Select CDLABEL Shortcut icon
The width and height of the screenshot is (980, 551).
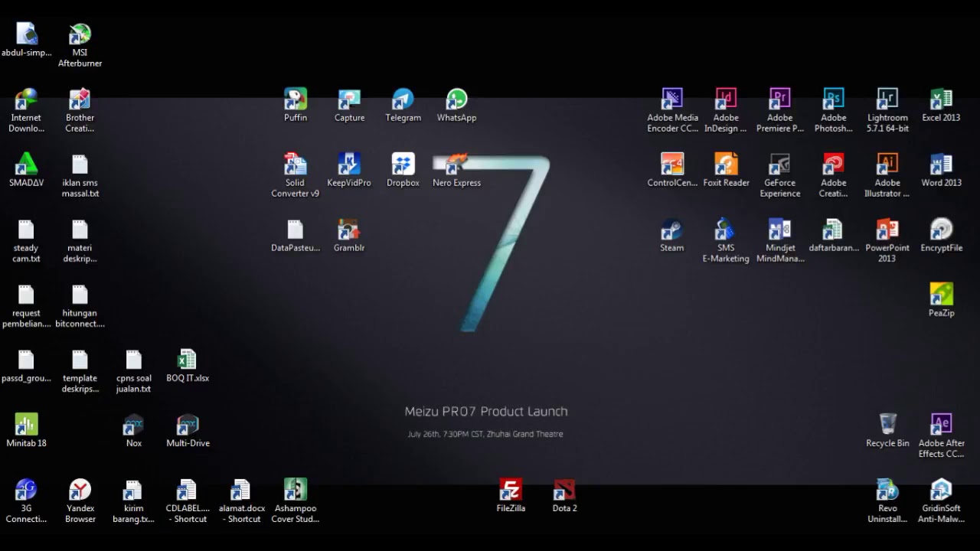click(x=188, y=490)
